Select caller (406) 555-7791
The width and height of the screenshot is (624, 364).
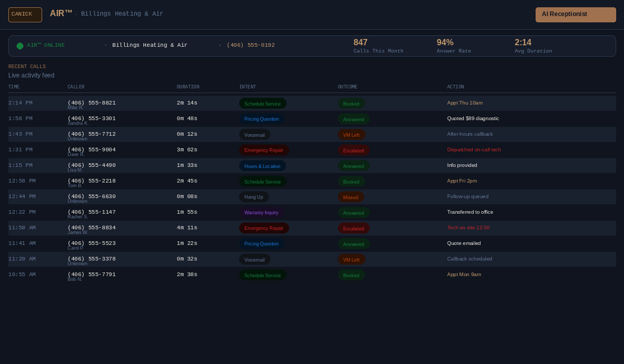pos(92,275)
